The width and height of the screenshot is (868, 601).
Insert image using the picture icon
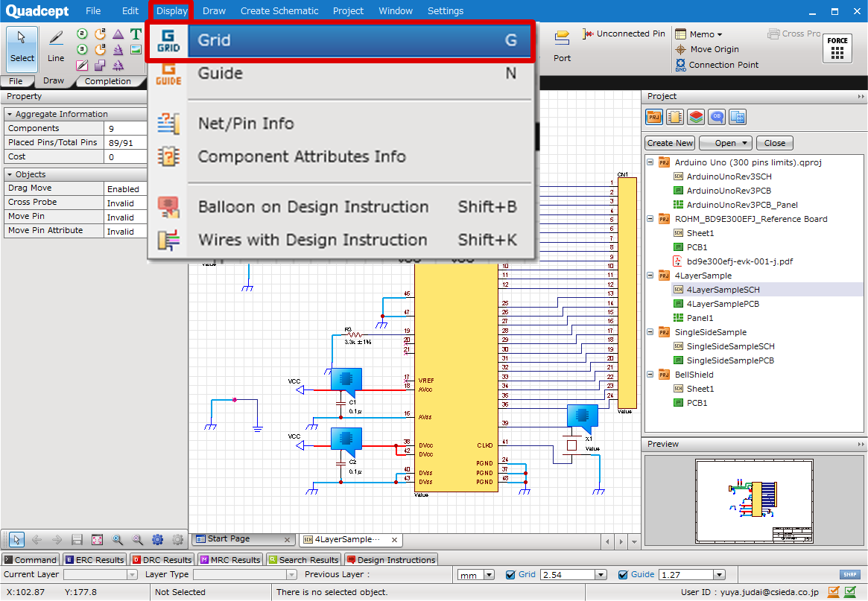tap(136, 50)
